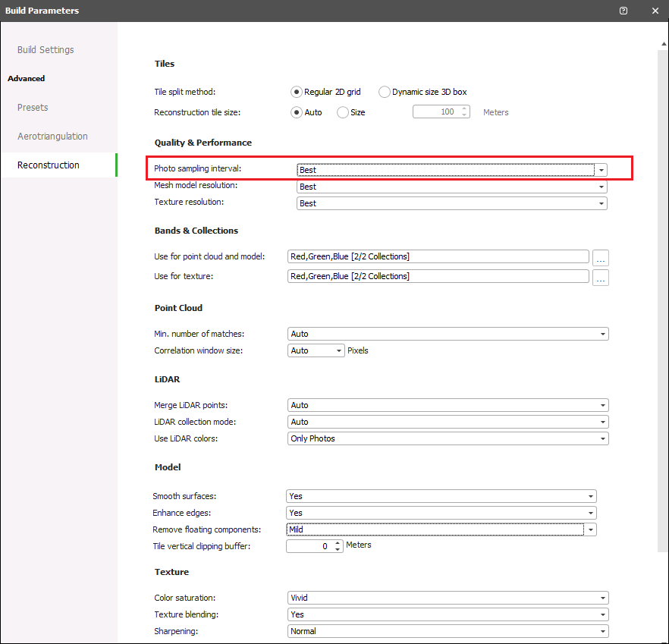Screen dimensions: 669x644
Task: Click the point cloud and model bands field
Action: click(438, 256)
